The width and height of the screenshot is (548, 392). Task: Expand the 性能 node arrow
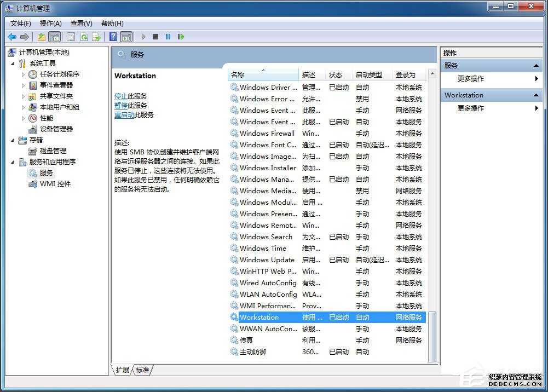pos(23,118)
